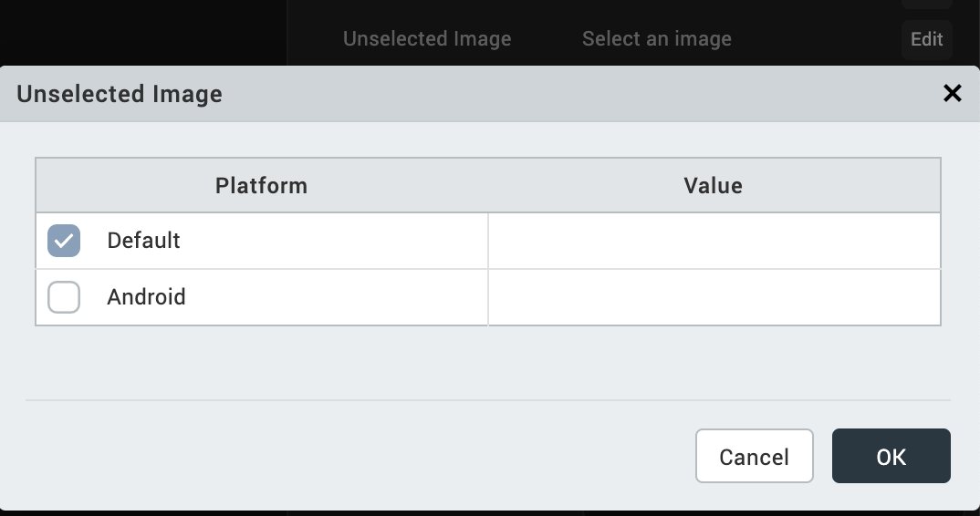
Task: Click the partially visible button above Edit
Action: (926, 5)
